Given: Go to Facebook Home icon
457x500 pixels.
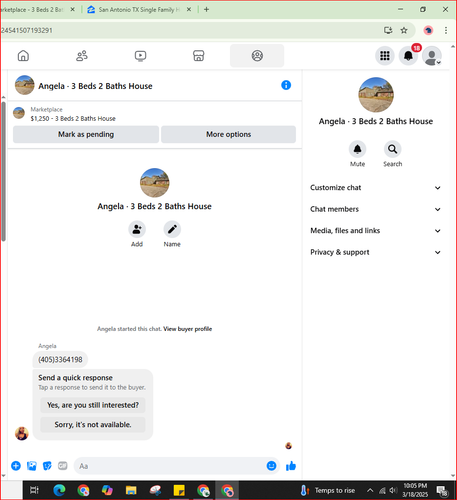Looking at the screenshot, I should click(x=23, y=56).
